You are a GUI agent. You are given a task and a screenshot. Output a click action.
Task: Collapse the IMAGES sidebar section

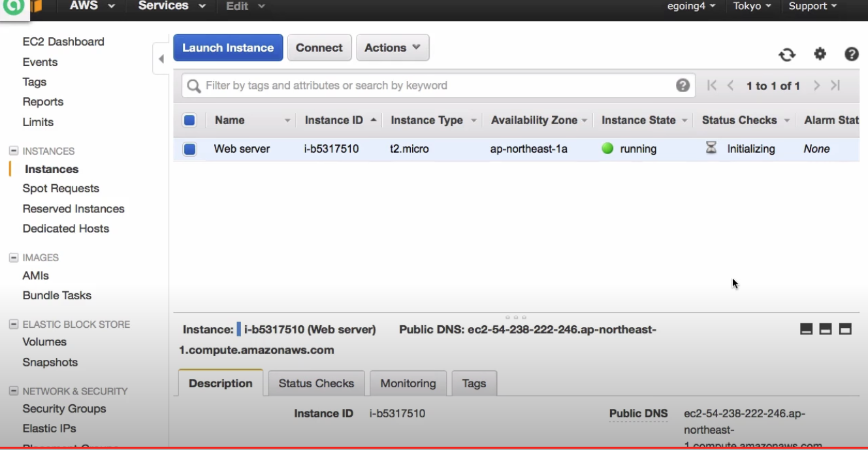(13, 257)
